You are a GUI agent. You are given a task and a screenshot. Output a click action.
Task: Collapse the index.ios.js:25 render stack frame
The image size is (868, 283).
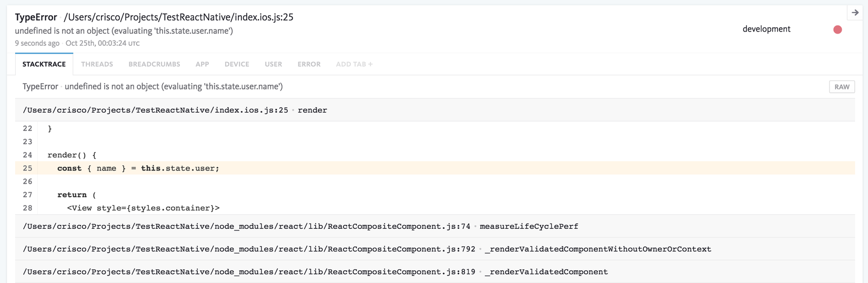coord(435,110)
